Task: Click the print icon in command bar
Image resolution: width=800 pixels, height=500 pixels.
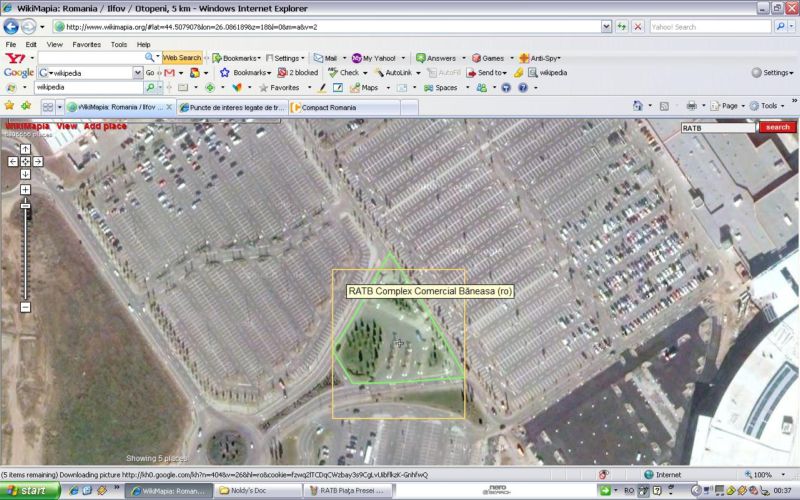Action: [691, 105]
